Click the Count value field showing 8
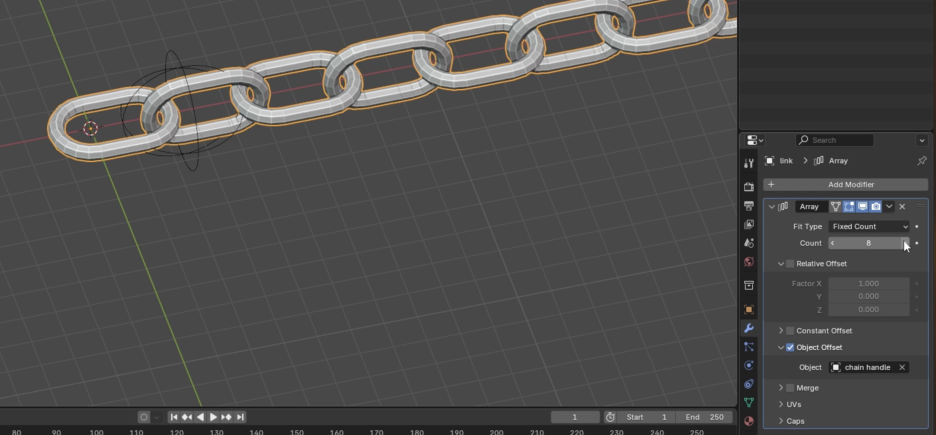This screenshot has height=435, width=936. tap(869, 243)
